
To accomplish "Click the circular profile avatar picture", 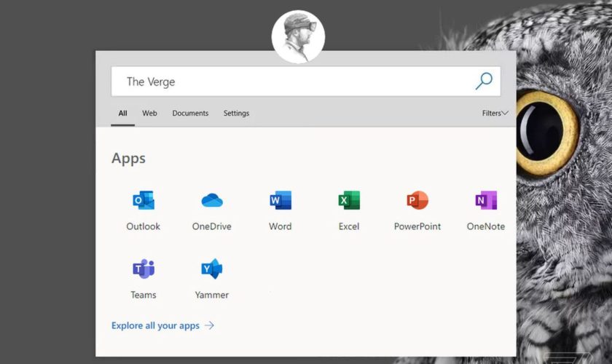I will 298,36.
